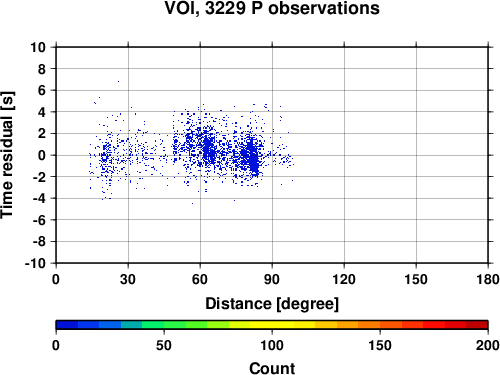Viewport: 500px width, 375px height.
Task: Click the dark blue colorbar segment near 0
Action: pyautogui.click(x=67, y=325)
